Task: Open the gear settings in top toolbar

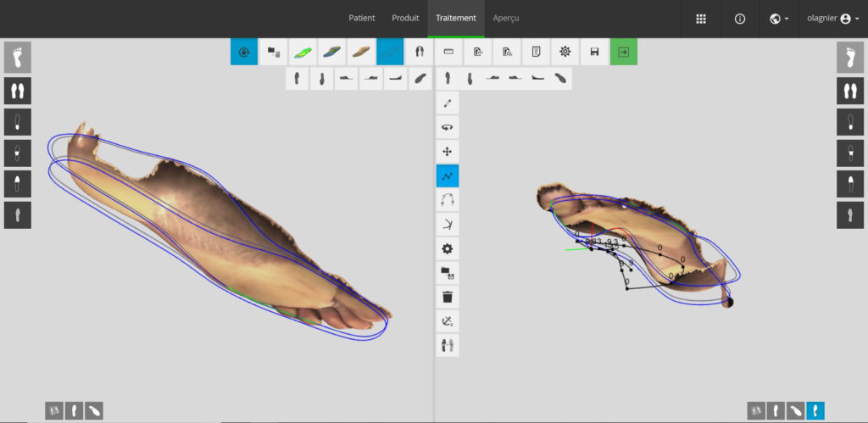Action: pos(565,52)
